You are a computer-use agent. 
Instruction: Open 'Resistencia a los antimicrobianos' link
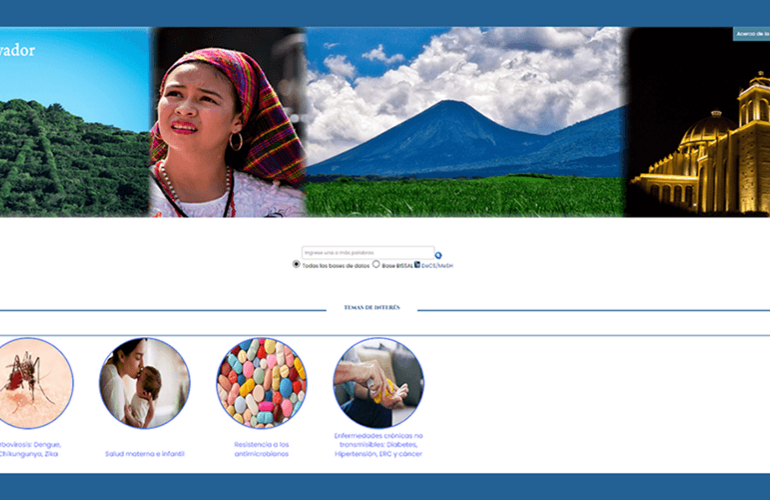[x=262, y=449]
